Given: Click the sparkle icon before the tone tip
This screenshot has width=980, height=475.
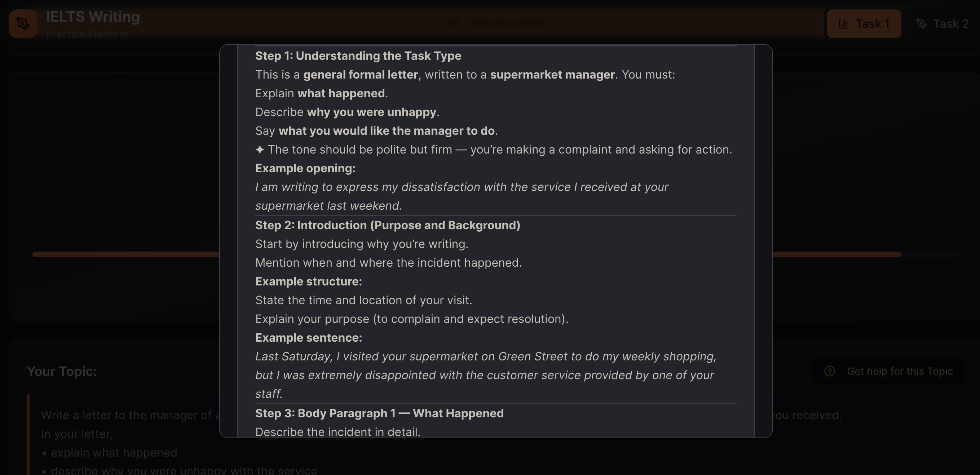Looking at the screenshot, I should (x=260, y=150).
